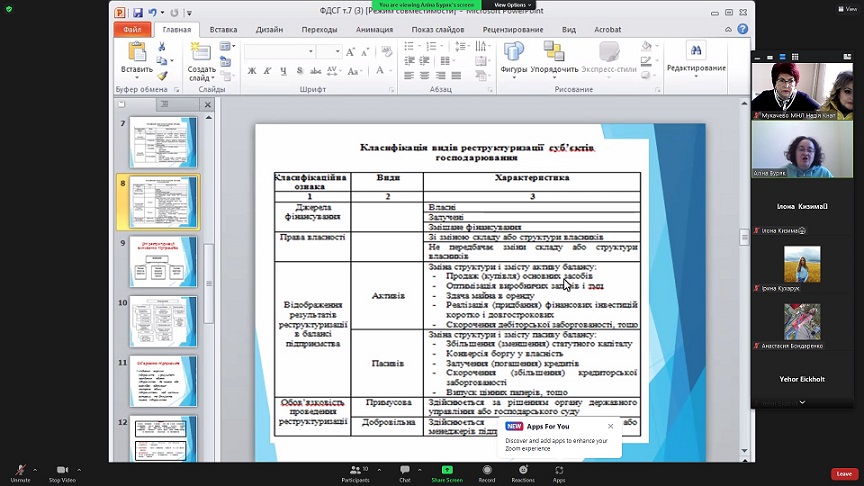The width and height of the screenshot is (864, 486).
Task: Expand the Редактирование dropdown
Action: [x=696, y=58]
